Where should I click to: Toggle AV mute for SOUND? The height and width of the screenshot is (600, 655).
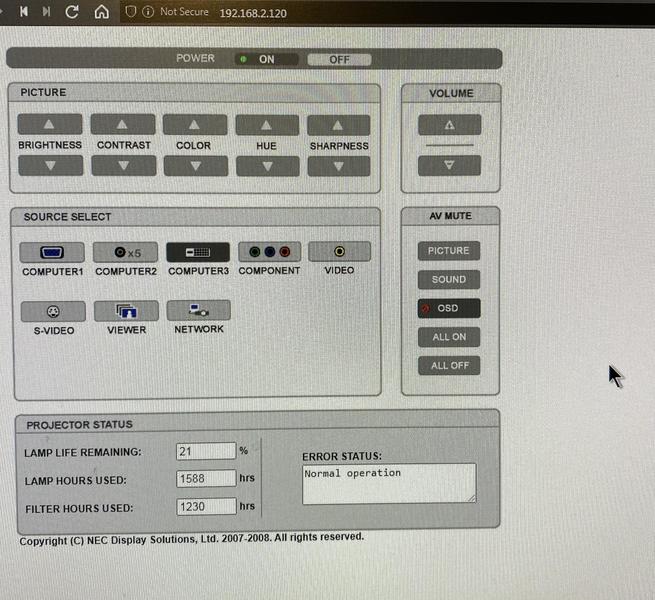(449, 280)
